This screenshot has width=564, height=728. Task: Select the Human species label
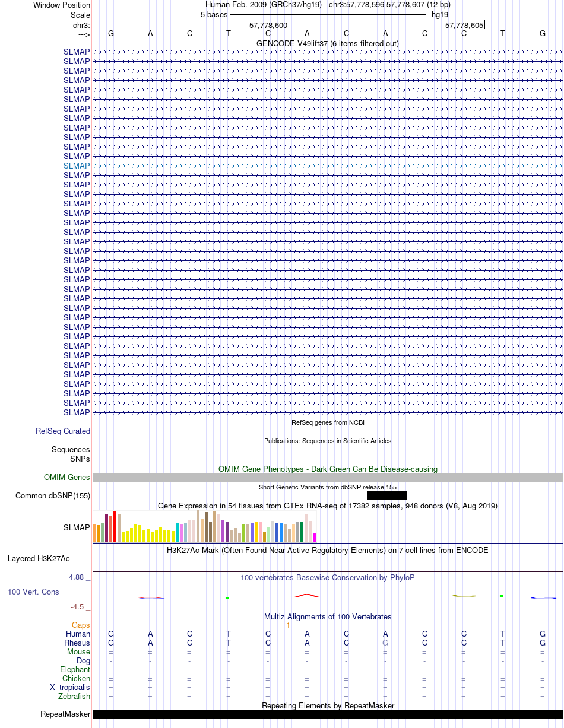(x=78, y=634)
